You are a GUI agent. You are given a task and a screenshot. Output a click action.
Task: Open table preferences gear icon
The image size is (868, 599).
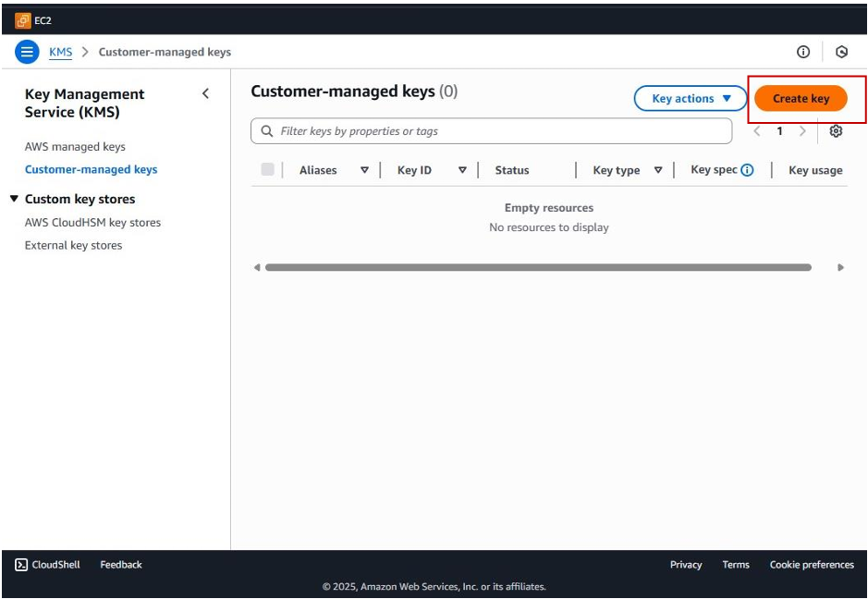836,131
